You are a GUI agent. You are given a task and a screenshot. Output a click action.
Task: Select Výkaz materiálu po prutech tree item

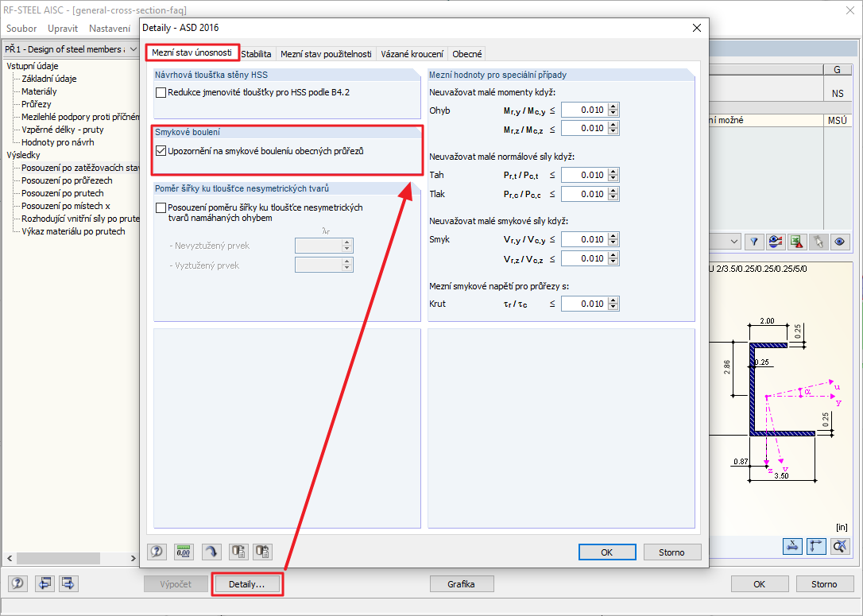point(73,231)
